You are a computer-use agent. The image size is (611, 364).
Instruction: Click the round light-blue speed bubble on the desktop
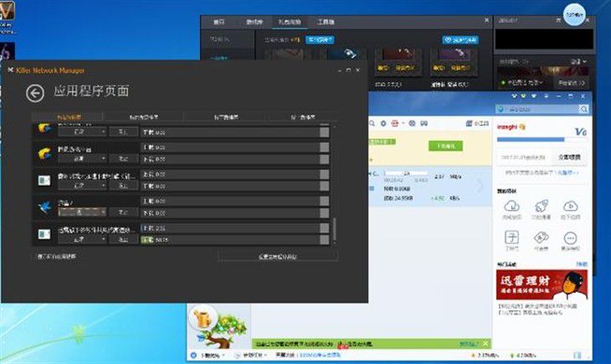coord(574,15)
